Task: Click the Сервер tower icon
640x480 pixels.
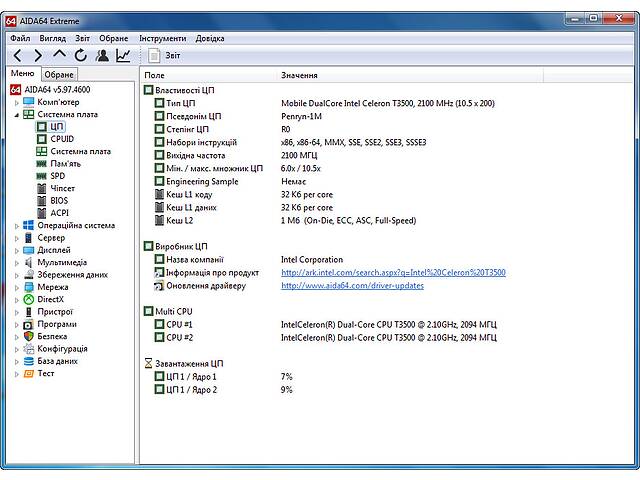Action: (29, 238)
